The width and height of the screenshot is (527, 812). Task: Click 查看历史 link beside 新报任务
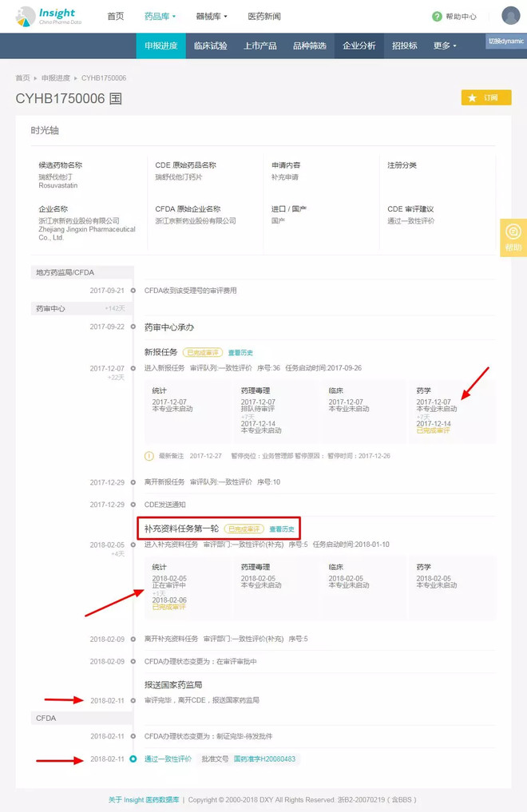point(240,353)
